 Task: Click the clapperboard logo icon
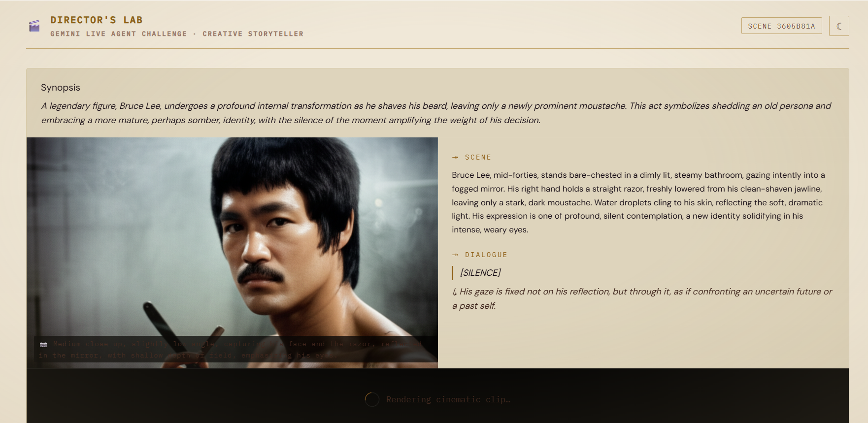pyautogui.click(x=34, y=26)
